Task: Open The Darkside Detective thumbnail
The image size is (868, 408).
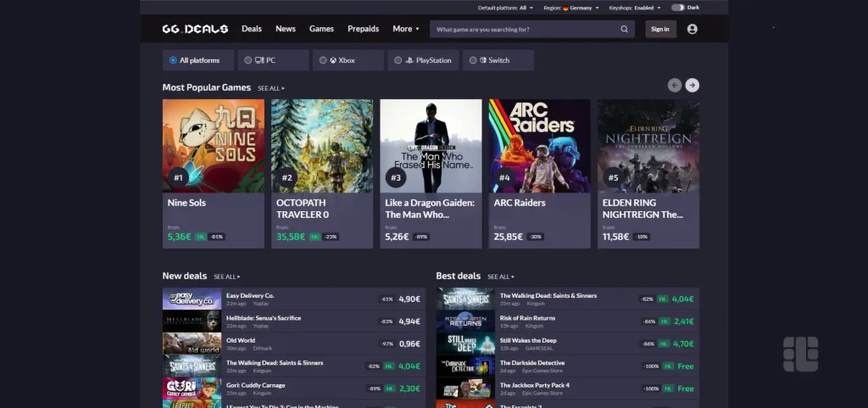Action: pyautogui.click(x=465, y=366)
